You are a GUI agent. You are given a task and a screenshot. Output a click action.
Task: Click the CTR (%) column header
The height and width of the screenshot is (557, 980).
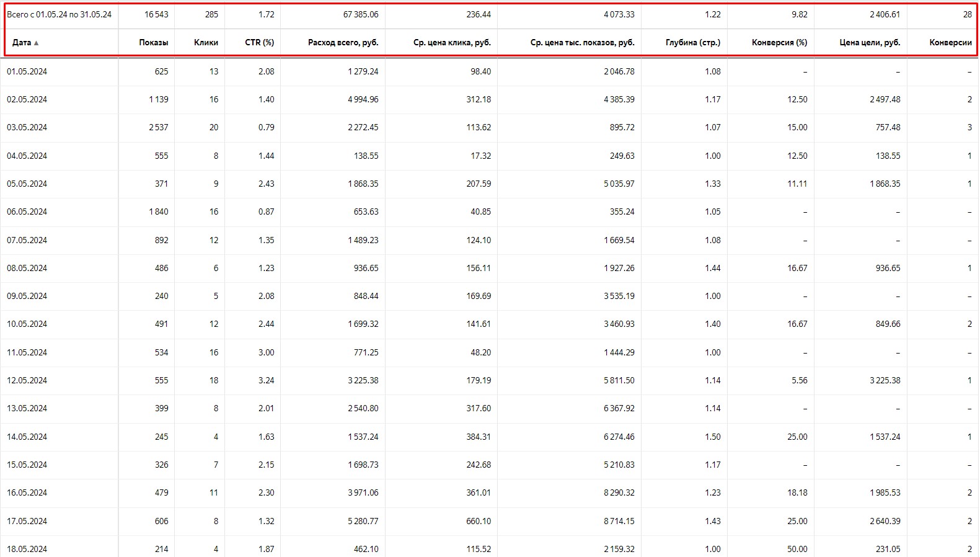coord(259,43)
